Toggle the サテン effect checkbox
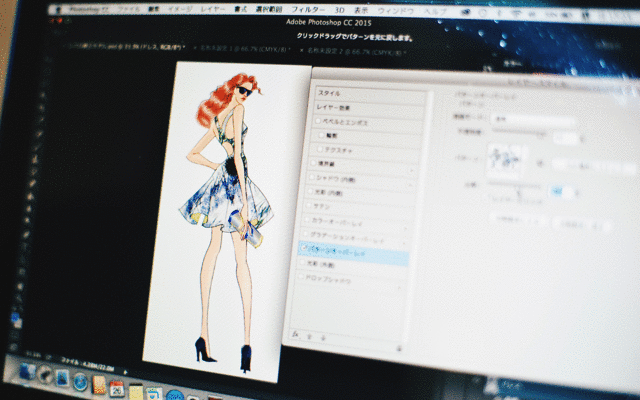 click(x=309, y=205)
